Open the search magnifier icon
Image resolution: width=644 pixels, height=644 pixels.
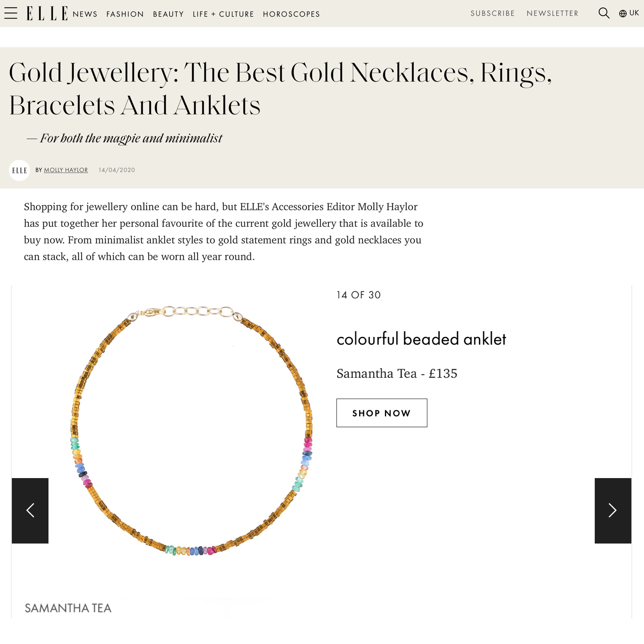click(x=604, y=13)
